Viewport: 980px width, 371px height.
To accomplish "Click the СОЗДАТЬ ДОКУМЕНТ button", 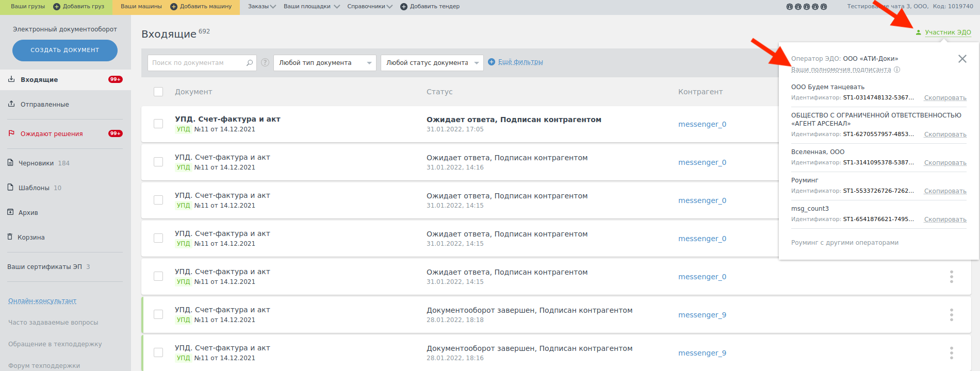I will 65,50.
